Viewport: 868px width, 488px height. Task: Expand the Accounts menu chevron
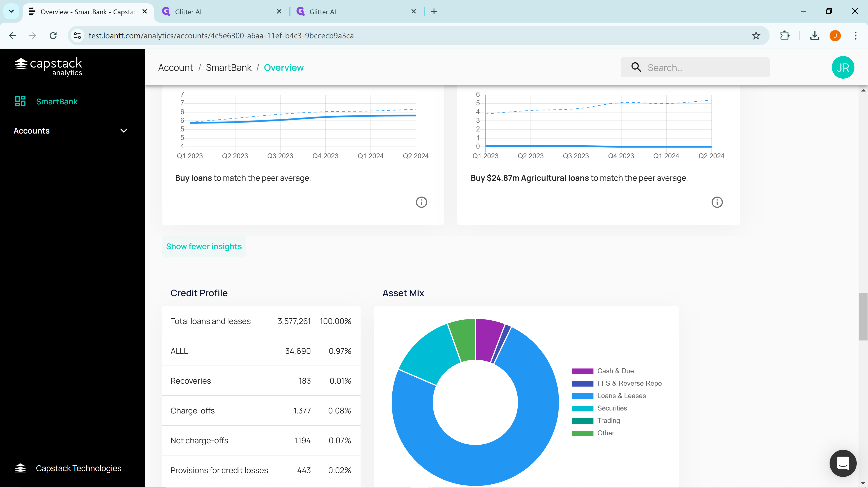coord(124,131)
